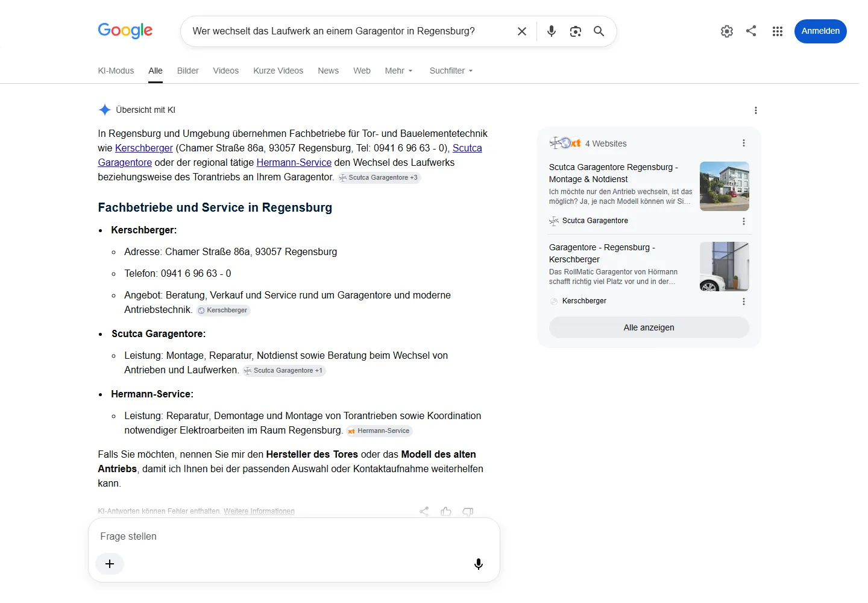Image resolution: width=868 pixels, height=603 pixels.
Task: Focus the Frage stellen input field
Action: click(294, 536)
